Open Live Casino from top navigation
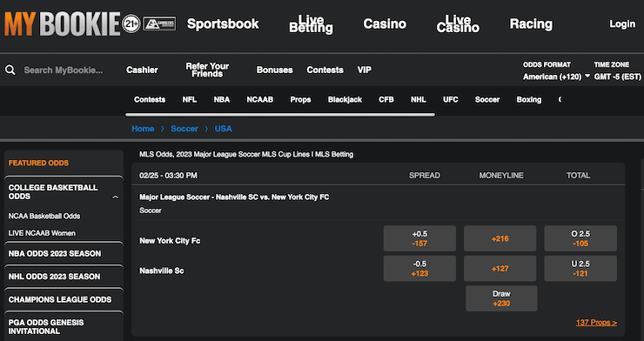This screenshot has height=341, width=644. click(x=458, y=23)
